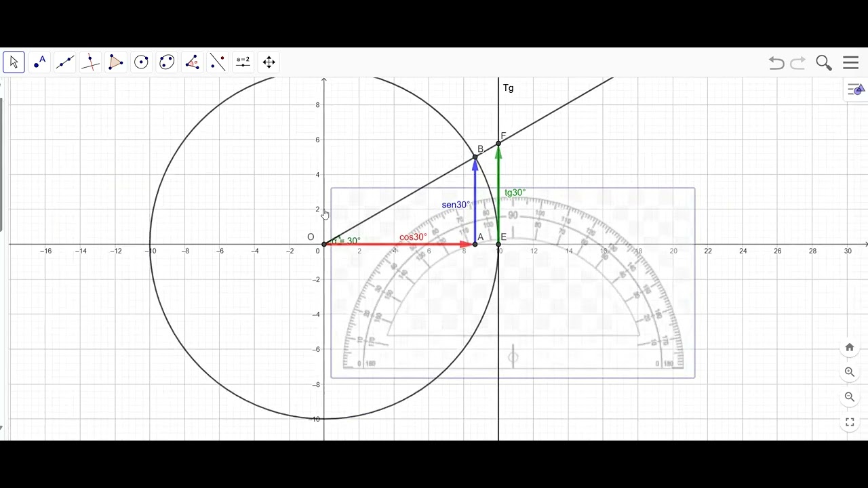
Task: Select the tg30° label
Action: 515,193
